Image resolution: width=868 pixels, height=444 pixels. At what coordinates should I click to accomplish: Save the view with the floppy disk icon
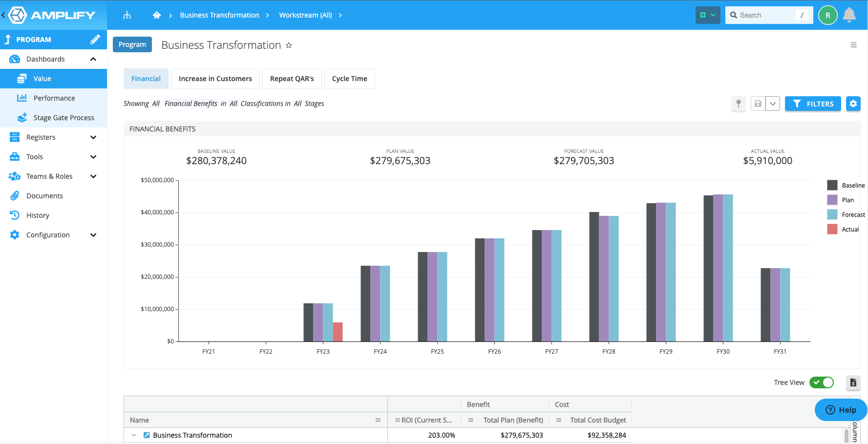[758, 104]
